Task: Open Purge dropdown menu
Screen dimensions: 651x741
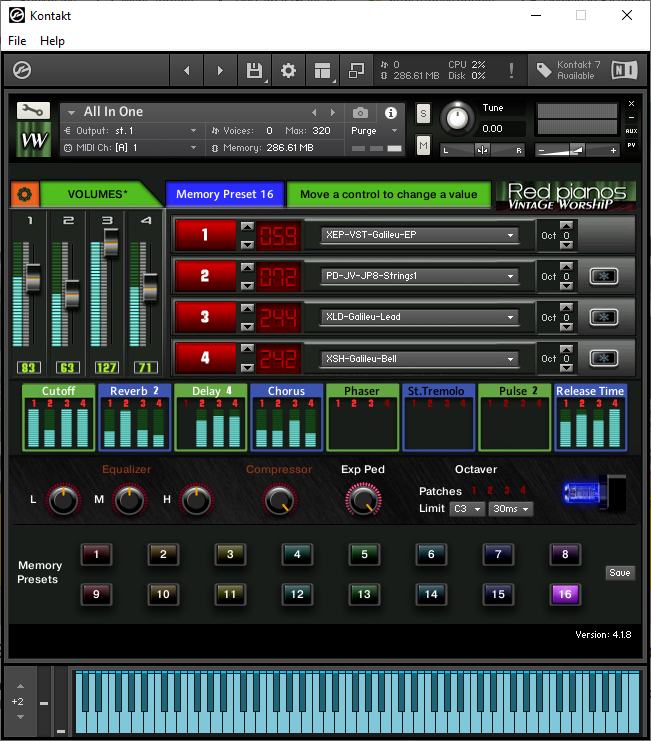Action: pyautogui.click(x=374, y=131)
